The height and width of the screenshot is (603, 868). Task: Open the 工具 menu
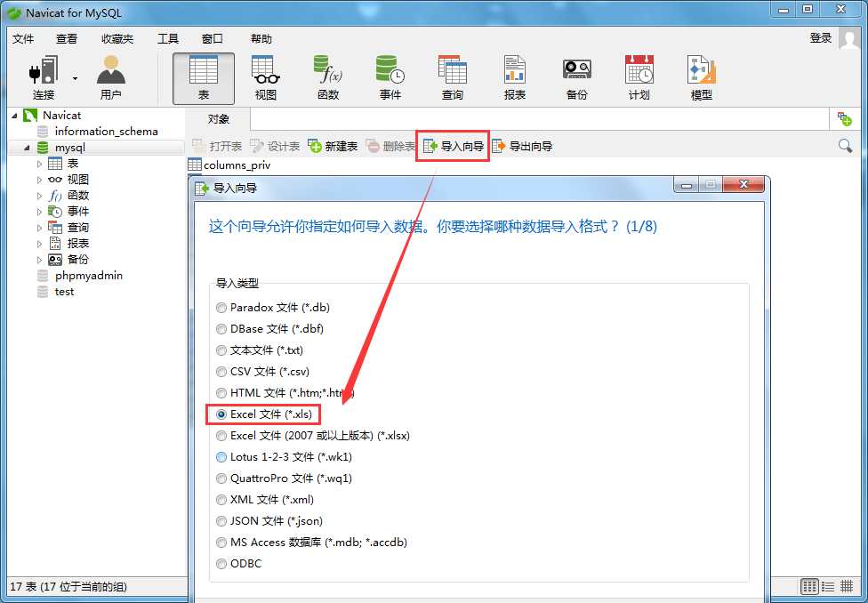(x=168, y=38)
